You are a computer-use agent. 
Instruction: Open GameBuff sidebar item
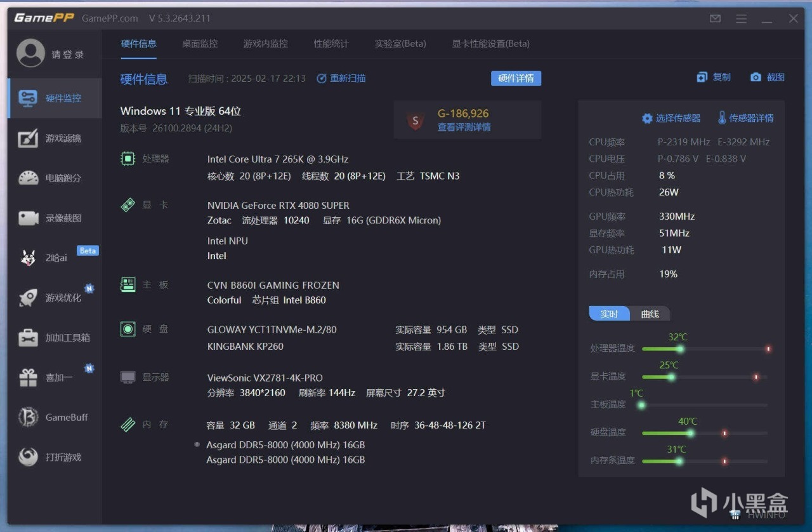(55, 417)
